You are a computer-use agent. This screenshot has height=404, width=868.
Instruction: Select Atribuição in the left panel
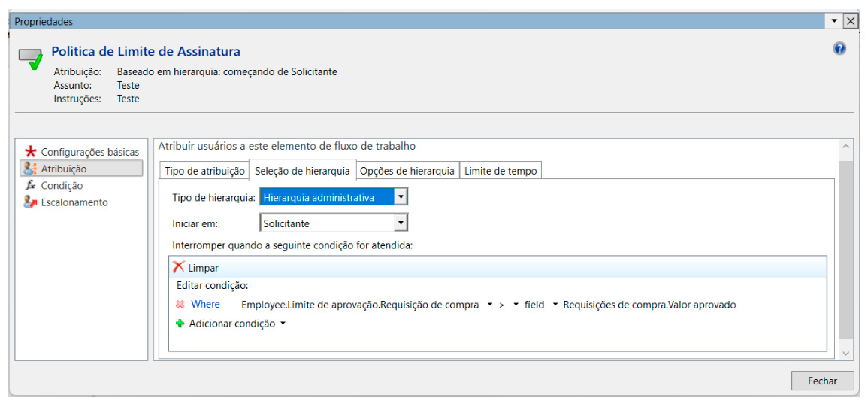pyautogui.click(x=64, y=169)
